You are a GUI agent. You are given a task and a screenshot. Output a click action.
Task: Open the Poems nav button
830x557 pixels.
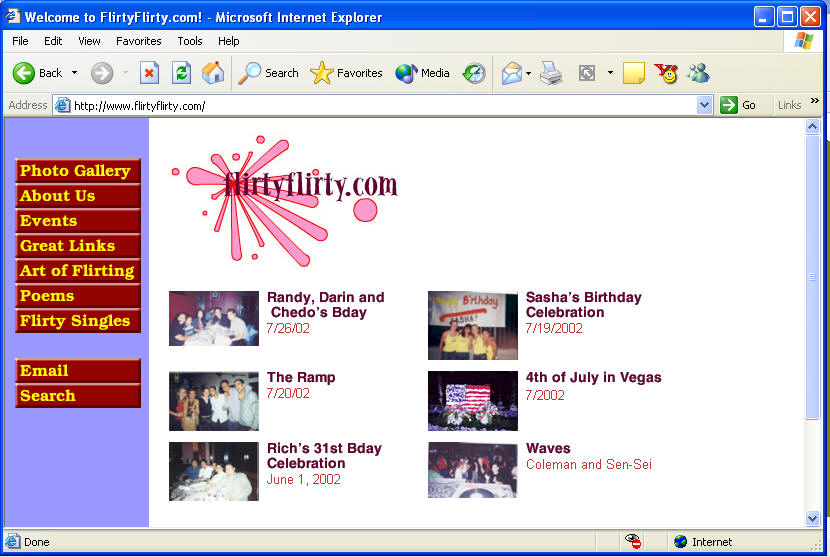(78, 295)
